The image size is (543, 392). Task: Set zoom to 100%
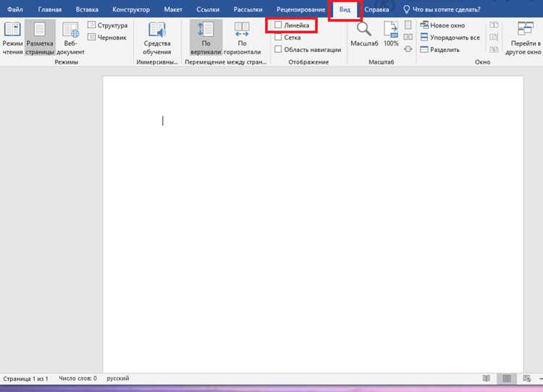click(391, 35)
